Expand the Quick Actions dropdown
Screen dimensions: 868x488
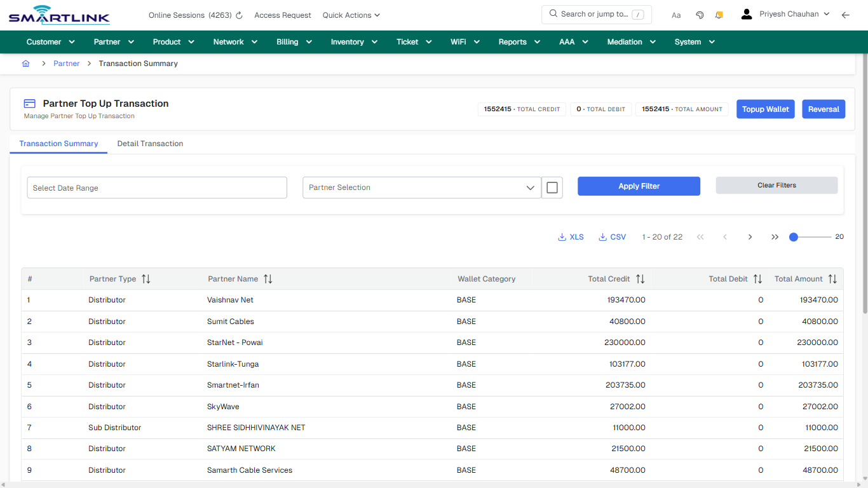[351, 15]
